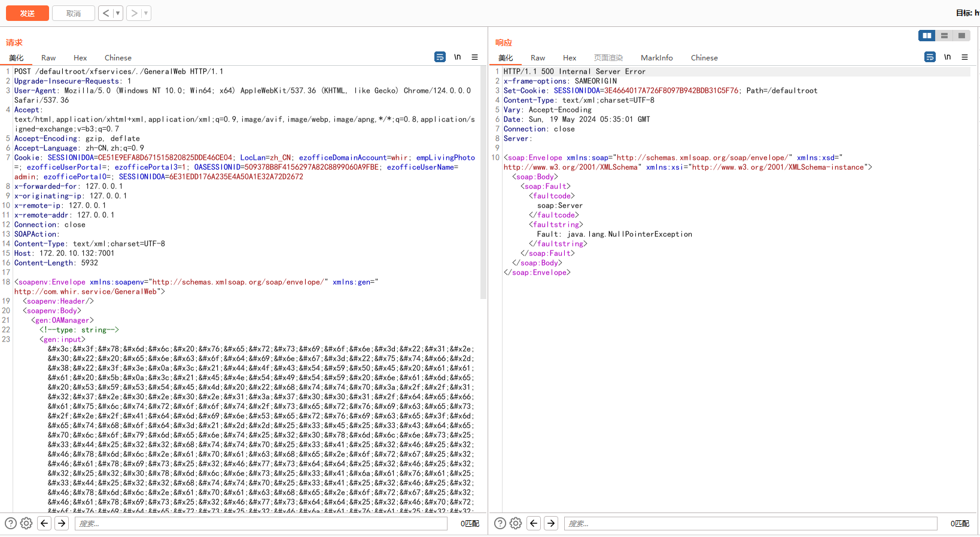980x537 pixels.
Task: Click the request editor vertical scrollbar
Action: click(x=483, y=179)
